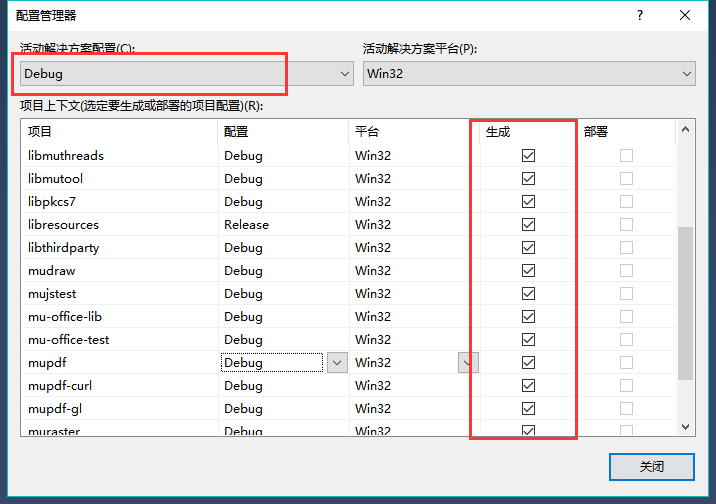Click scrollbar up arrow in project list
This screenshot has height=504, width=716.
coord(685,130)
